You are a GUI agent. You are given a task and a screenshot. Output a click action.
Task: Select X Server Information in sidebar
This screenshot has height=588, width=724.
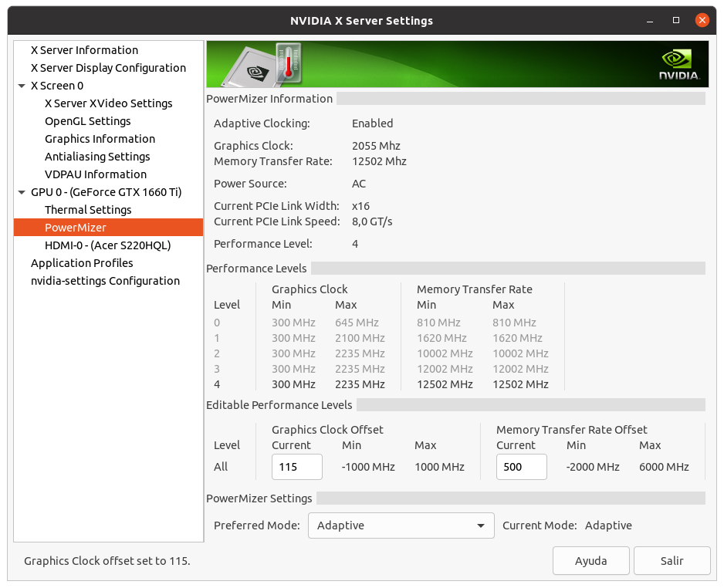(x=84, y=50)
